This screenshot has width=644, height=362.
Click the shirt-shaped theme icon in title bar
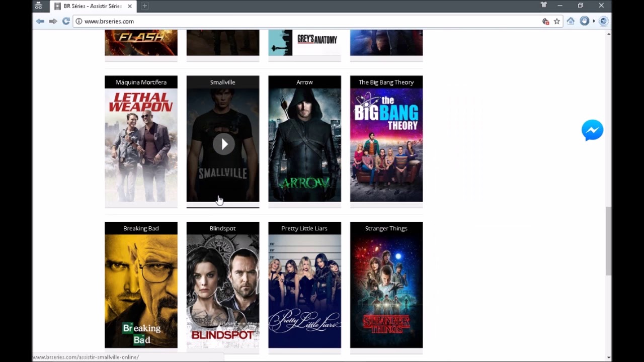(544, 5)
